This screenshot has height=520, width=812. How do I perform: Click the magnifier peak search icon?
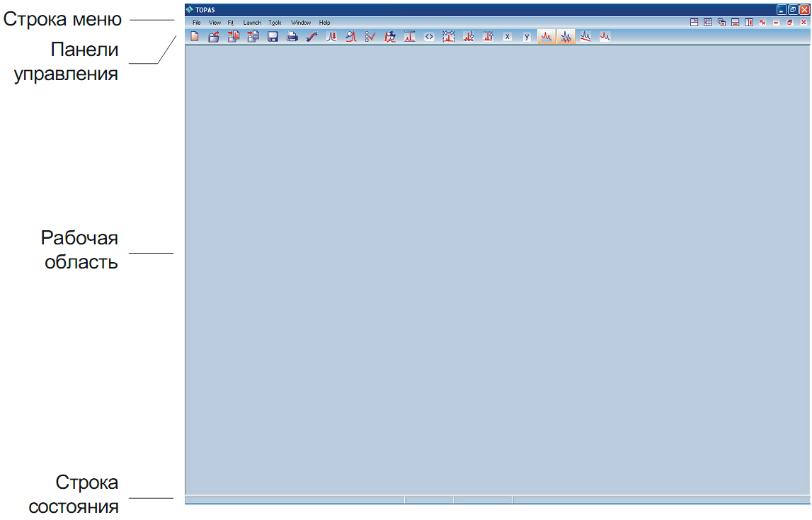(x=351, y=36)
